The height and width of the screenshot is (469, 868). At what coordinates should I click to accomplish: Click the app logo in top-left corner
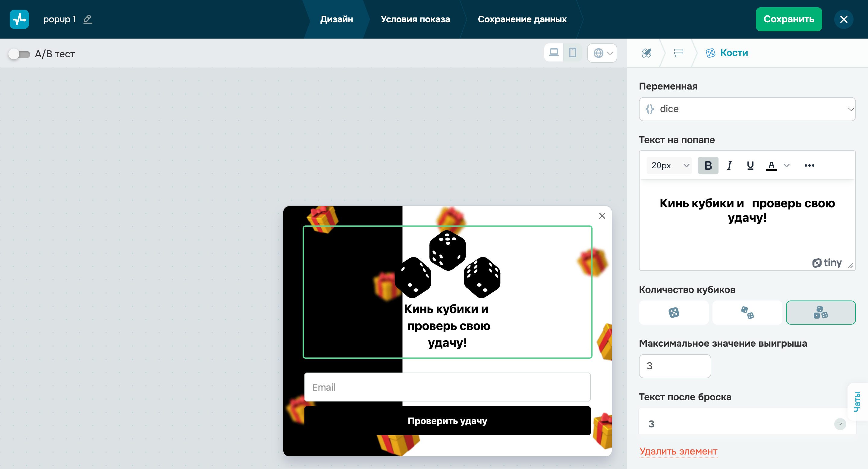(x=19, y=19)
